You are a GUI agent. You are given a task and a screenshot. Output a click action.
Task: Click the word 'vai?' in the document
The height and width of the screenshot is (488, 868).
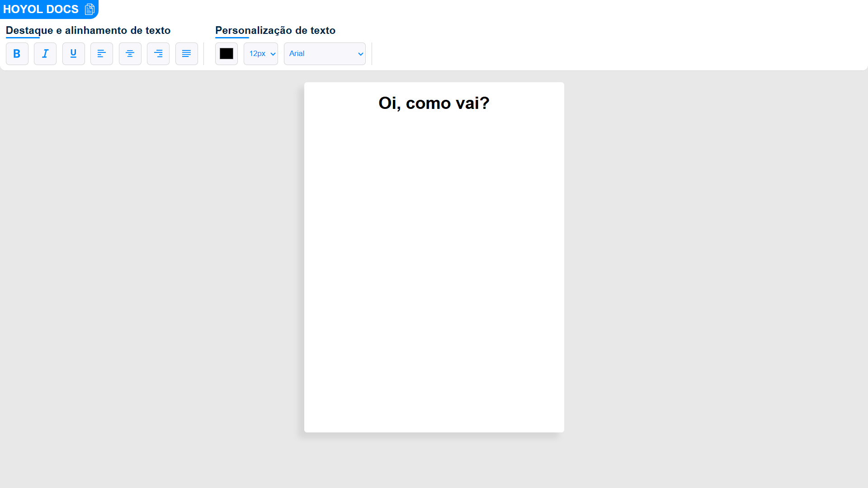(x=472, y=103)
